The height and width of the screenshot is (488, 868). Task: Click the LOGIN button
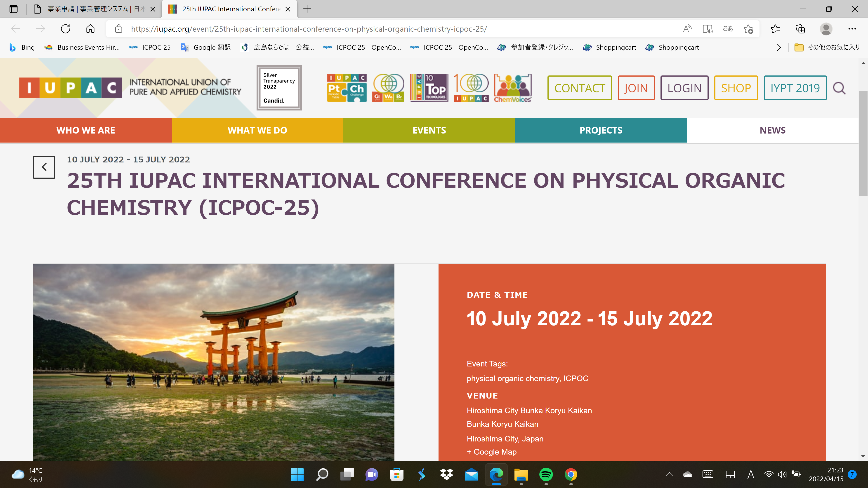[684, 88]
